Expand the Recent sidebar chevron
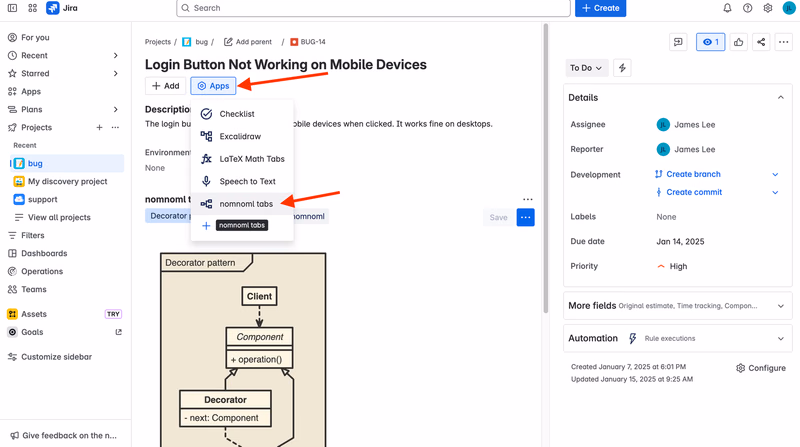This screenshot has height=447, width=800. pyautogui.click(x=116, y=55)
